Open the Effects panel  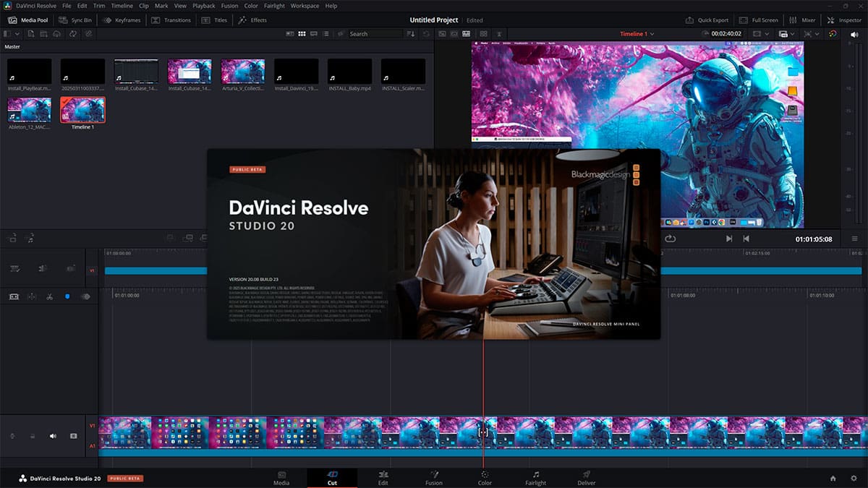point(252,20)
